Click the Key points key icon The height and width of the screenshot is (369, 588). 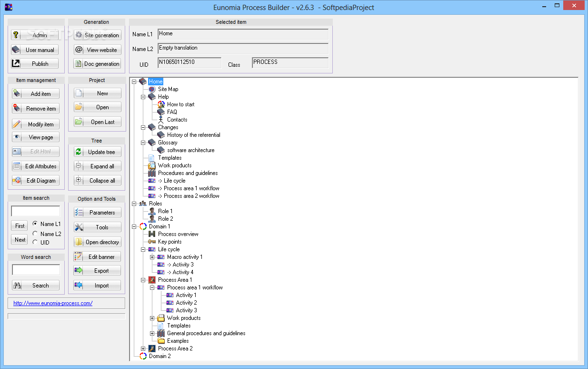152,242
